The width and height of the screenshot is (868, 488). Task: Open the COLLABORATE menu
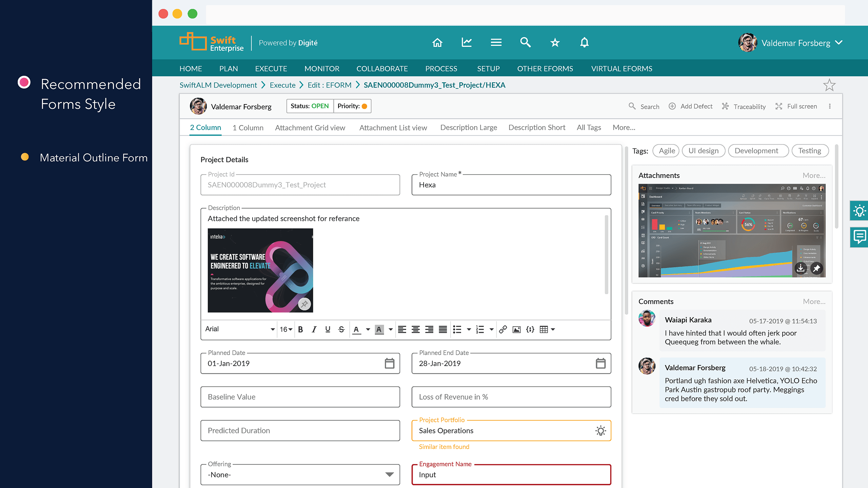pos(382,69)
